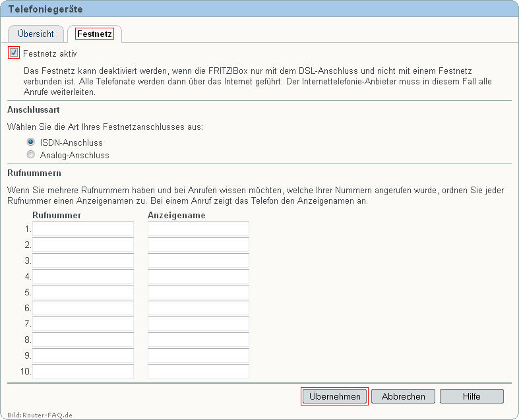
Task: Click the Telefoniegeräte title text
Action: tap(46, 9)
